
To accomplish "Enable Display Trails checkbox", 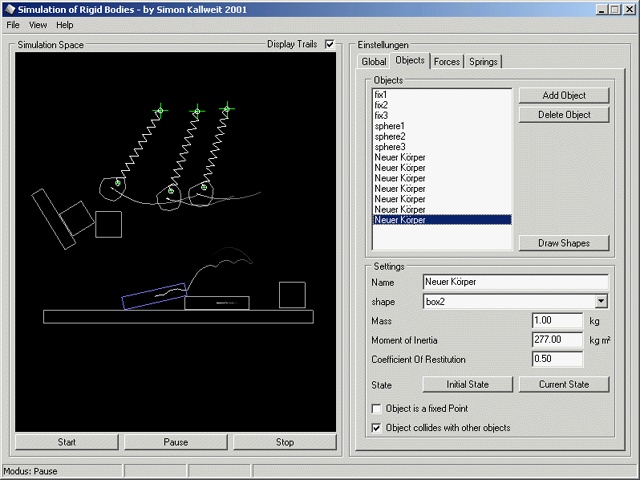I will coord(330,44).
